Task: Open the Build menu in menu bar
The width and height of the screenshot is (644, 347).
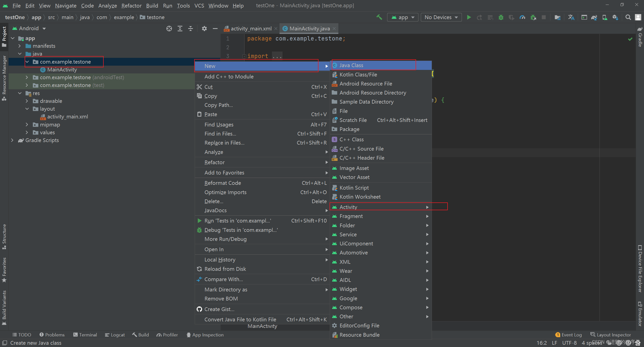Action: point(152,6)
